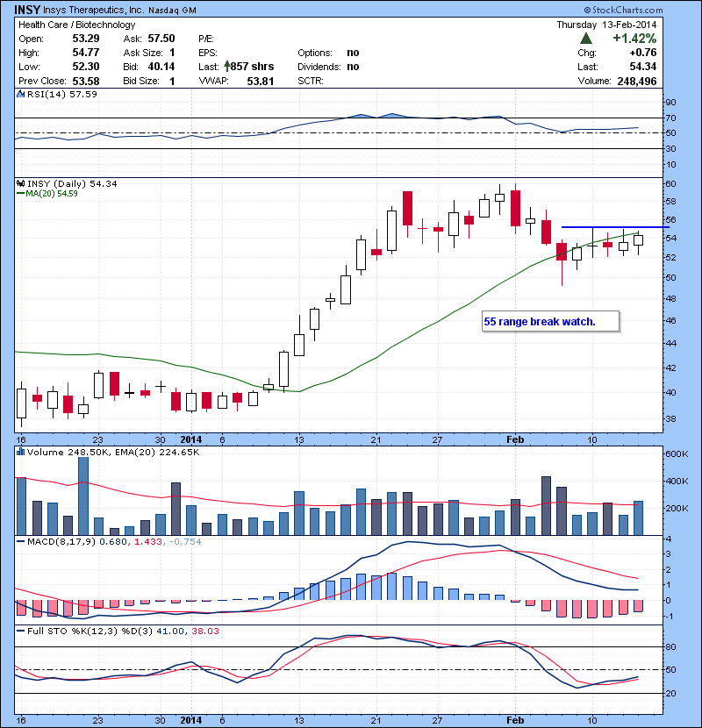Click the MACD histogram value -0.754
The width and height of the screenshot is (702, 728).
pos(185,541)
